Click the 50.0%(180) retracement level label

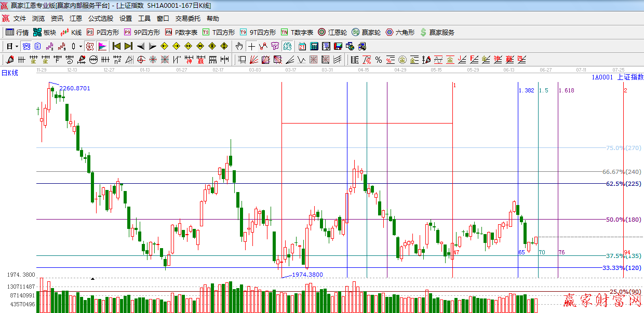point(623,220)
